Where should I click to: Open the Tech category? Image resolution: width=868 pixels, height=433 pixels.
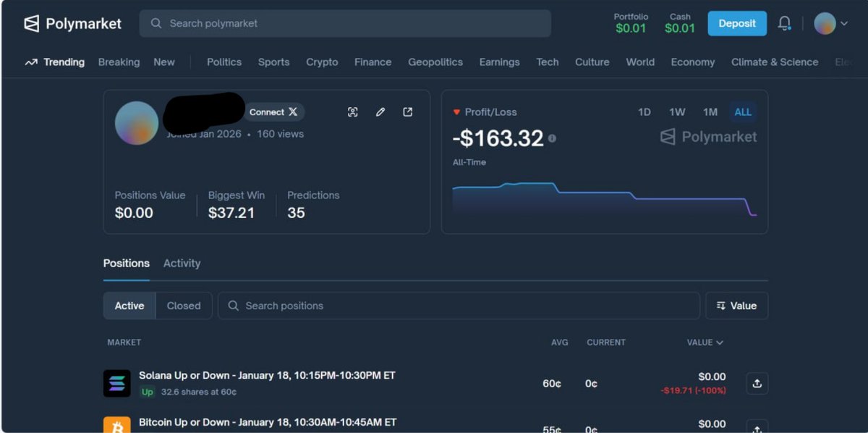click(548, 62)
